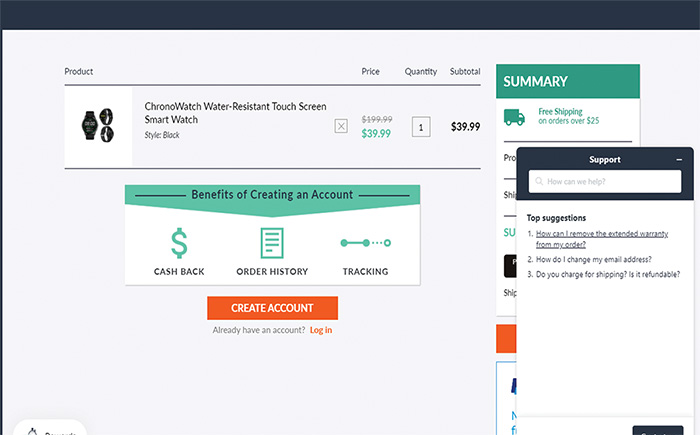Click the free shipping truck icon
This screenshot has height=435, width=700.
click(x=514, y=117)
